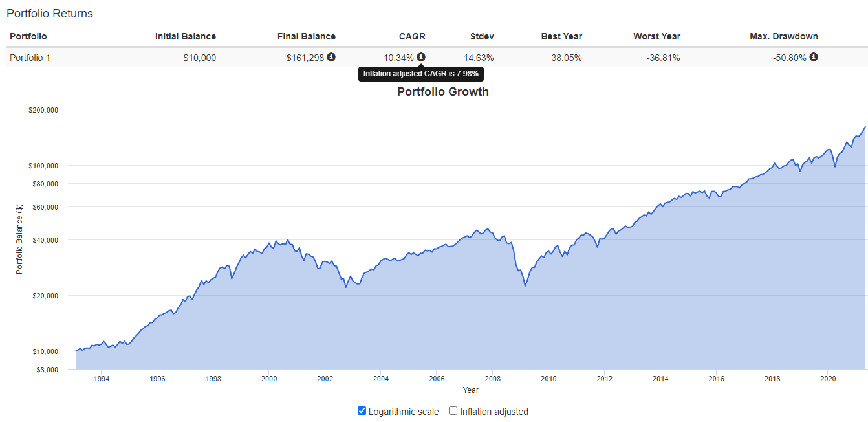This screenshot has height=422, width=868.
Task: Click info icon beside Final Balance $161,298
Action: (x=331, y=57)
